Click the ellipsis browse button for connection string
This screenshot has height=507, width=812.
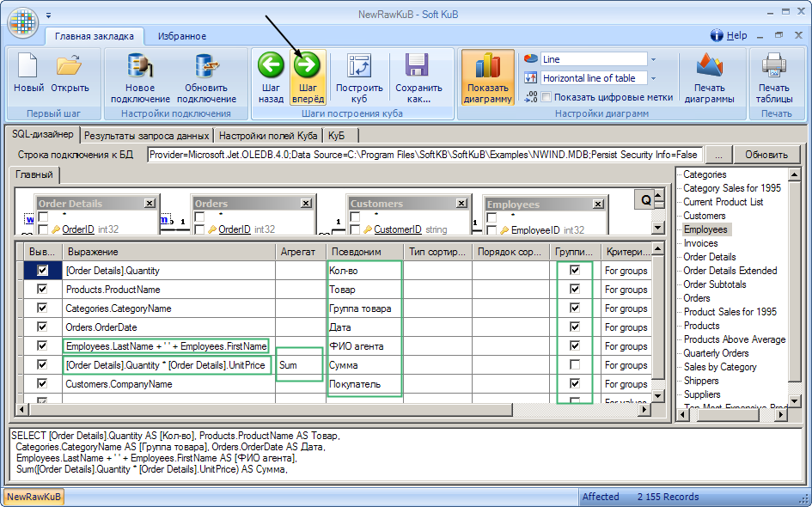coord(719,155)
